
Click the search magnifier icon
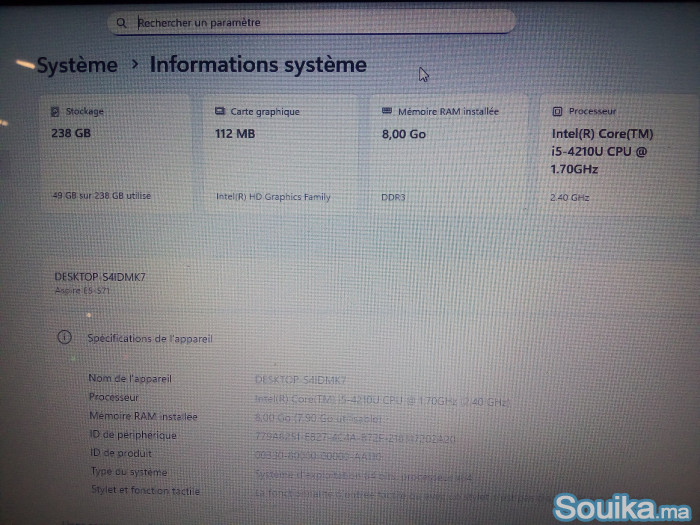[x=121, y=22]
